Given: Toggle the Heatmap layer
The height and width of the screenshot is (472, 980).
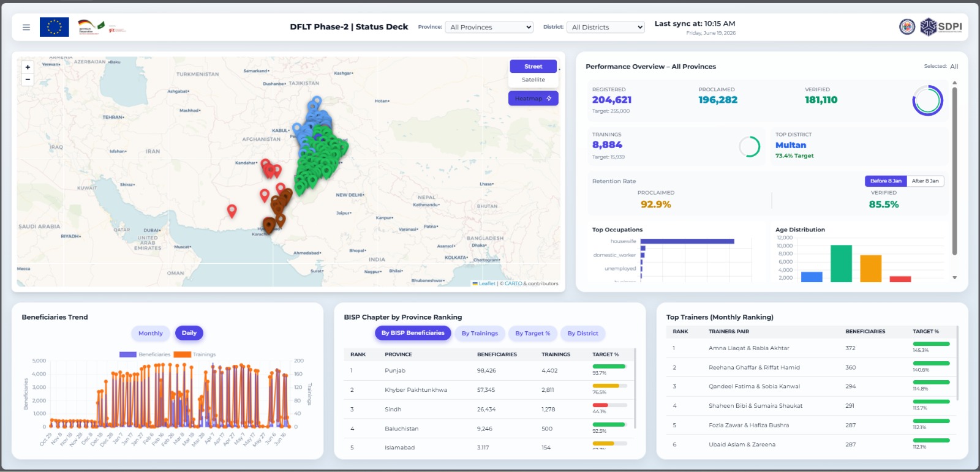Looking at the screenshot, I should coord(533,99).
